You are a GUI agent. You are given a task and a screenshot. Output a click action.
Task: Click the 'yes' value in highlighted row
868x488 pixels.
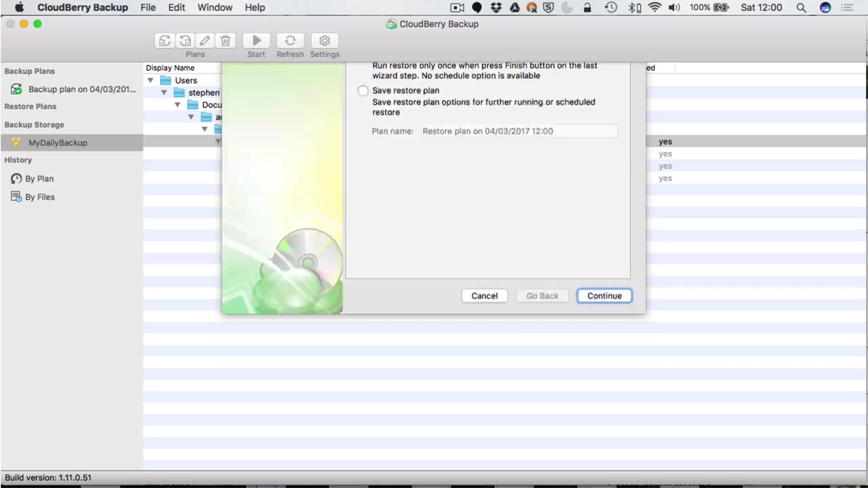pyautogui.click(x=665, y=142)
